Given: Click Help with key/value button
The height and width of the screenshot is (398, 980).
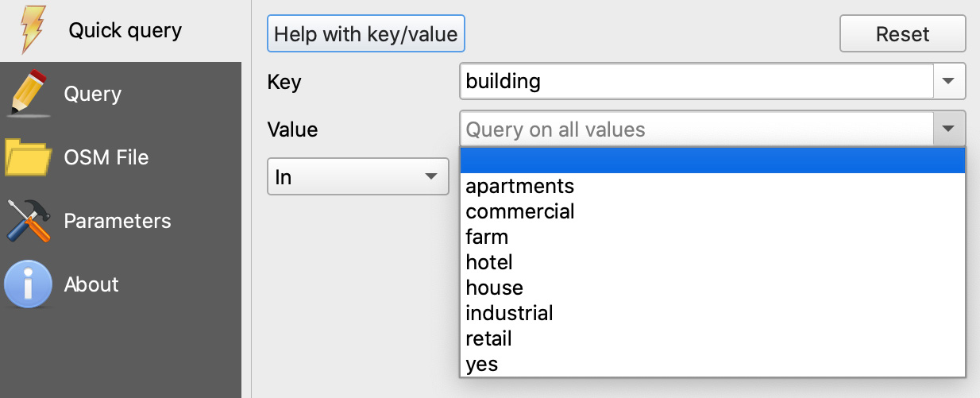Looking at the screenshot, I should pyautogui.click(x=366, y=34).
